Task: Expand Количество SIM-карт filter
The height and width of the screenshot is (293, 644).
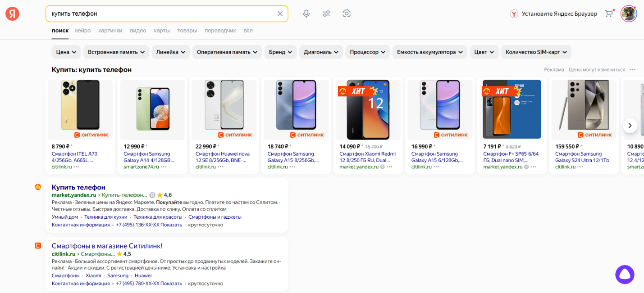Action: tap(536, 52)
